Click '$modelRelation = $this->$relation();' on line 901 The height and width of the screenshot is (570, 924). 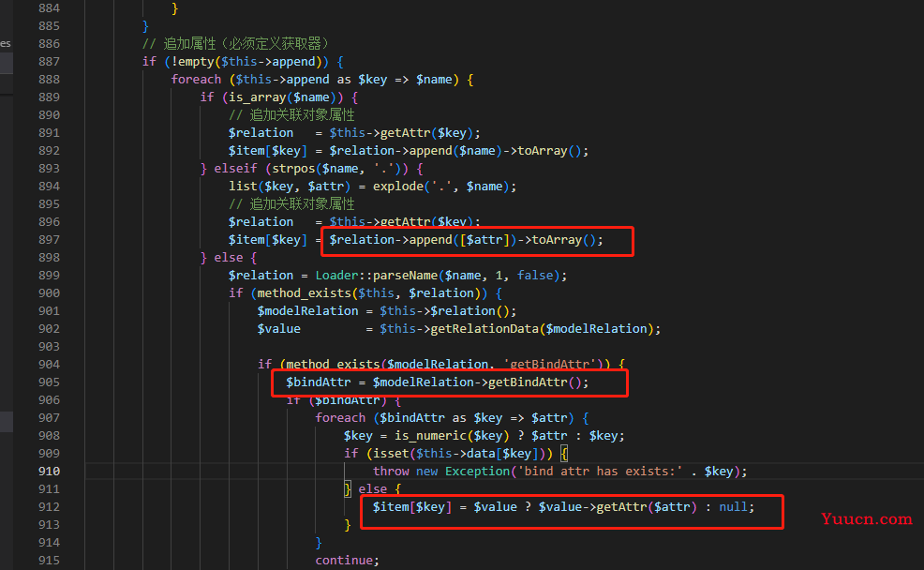(x=387, y=310)
